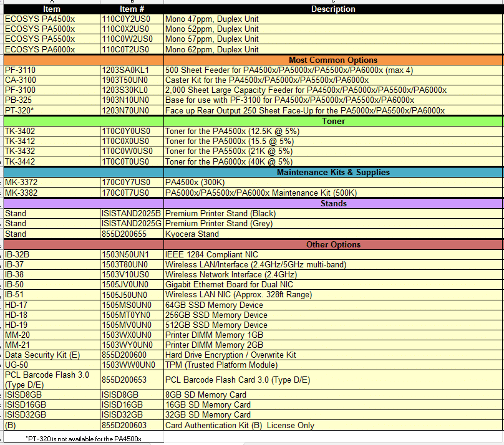Select the ECOSYS PA4500x cell

click(x=40, y=19)
